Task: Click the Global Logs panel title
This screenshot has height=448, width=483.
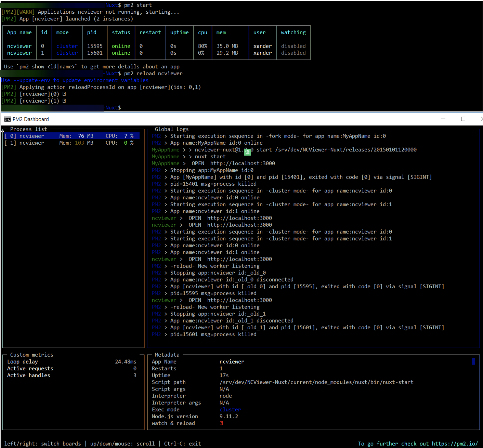Action: click(172, 129)
